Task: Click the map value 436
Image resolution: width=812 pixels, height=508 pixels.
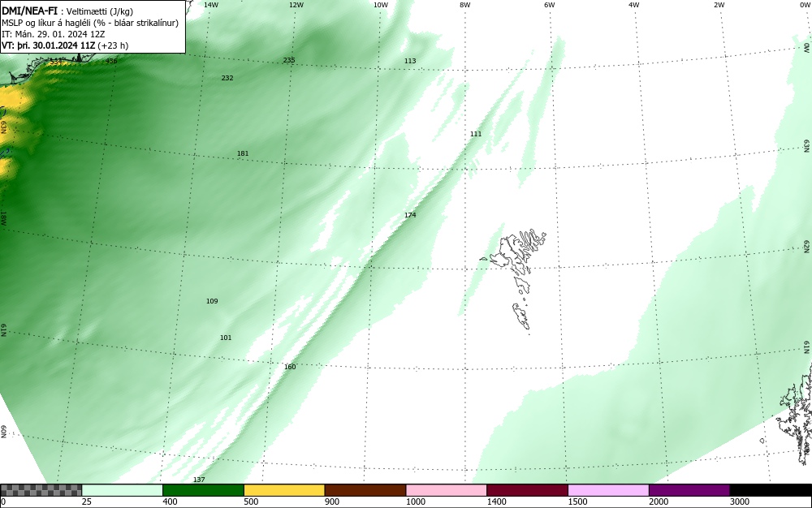Action: [111, 61]
